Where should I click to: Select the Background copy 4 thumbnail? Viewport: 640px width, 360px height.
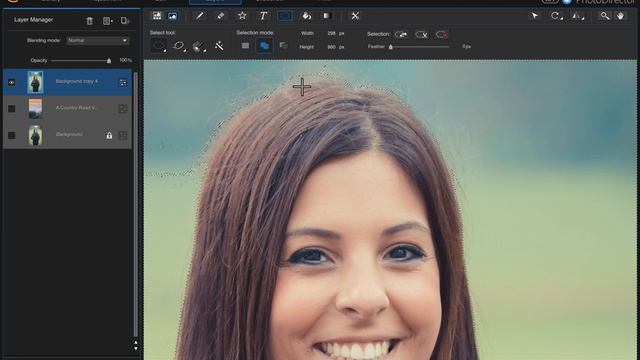[x=35, y=82]
